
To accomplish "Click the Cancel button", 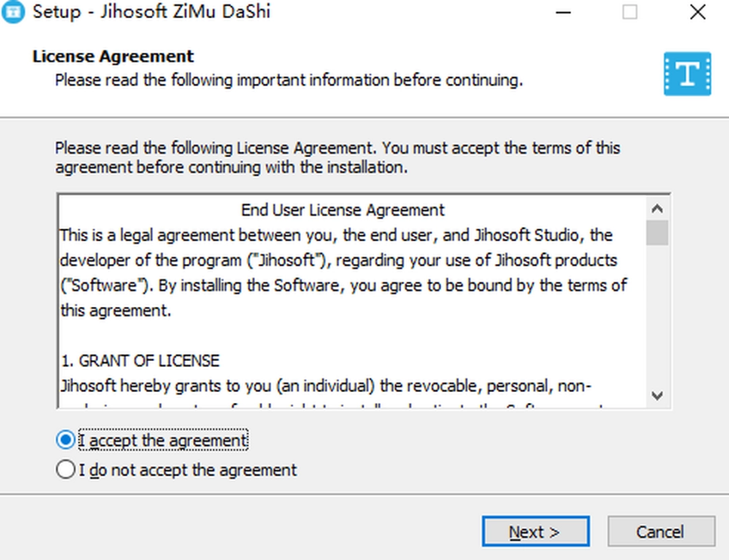I will click(660, 532).
